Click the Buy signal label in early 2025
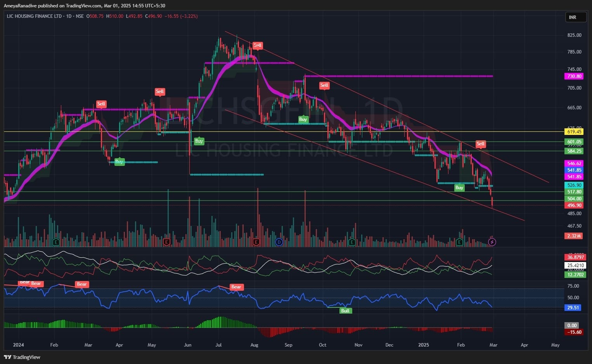The height and width of the screenshot is (364, 592). pyautogui.click(x=459, y=188)
